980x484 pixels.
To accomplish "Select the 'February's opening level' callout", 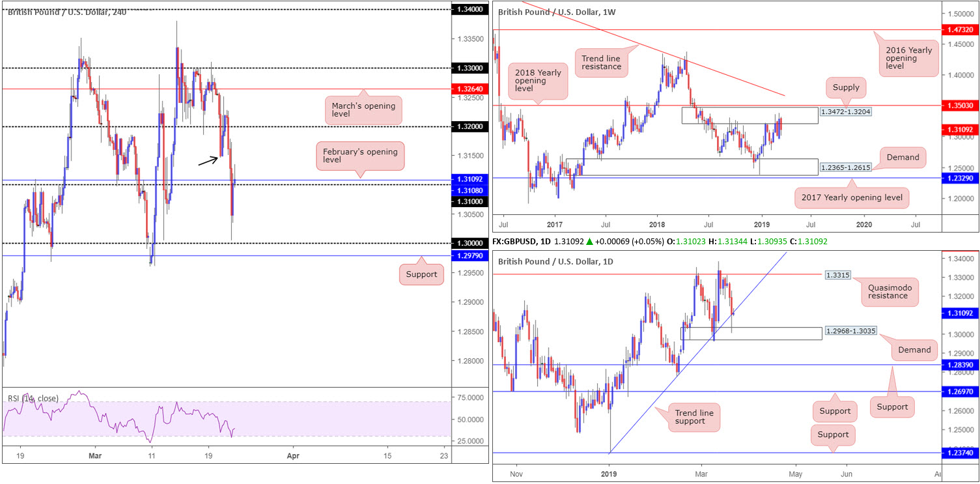I will click(360, 156).
